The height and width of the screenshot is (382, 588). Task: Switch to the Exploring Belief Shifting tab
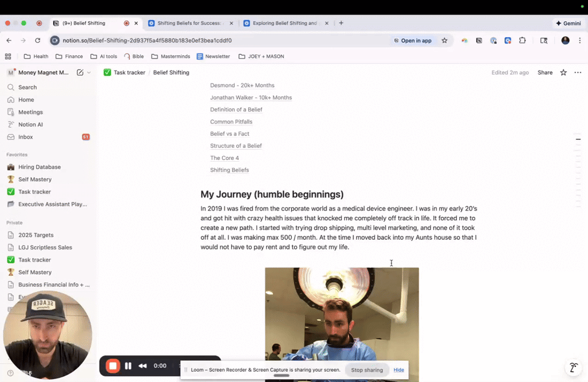click(285, 23)
